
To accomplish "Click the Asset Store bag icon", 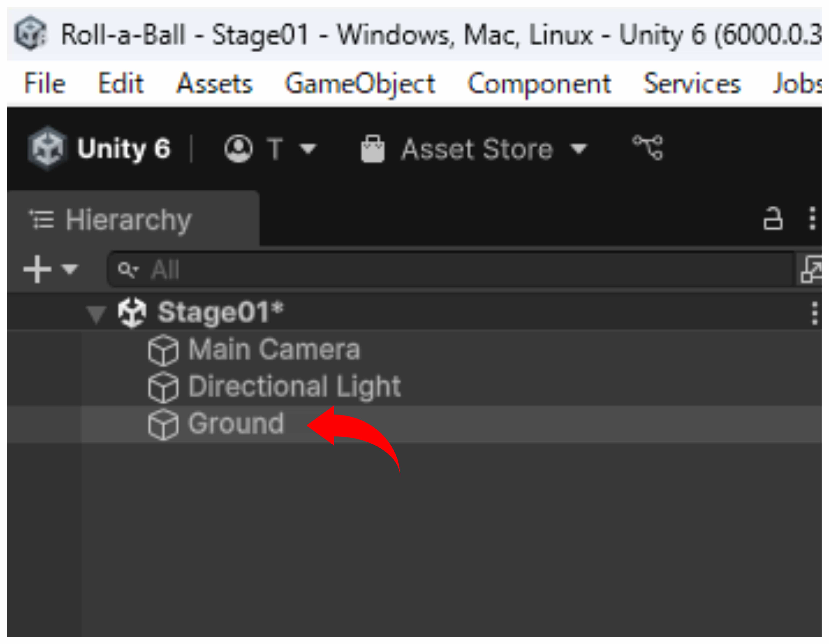I will pyautogui.click(x=372, y=149).
